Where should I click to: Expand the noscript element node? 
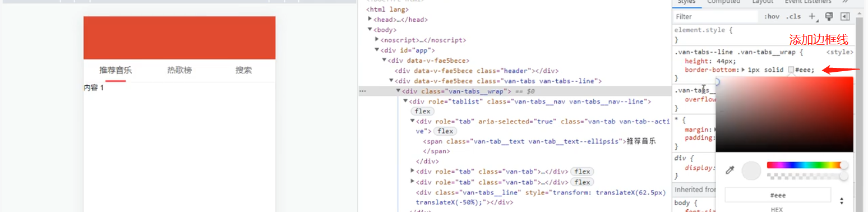tap(377, 39)
